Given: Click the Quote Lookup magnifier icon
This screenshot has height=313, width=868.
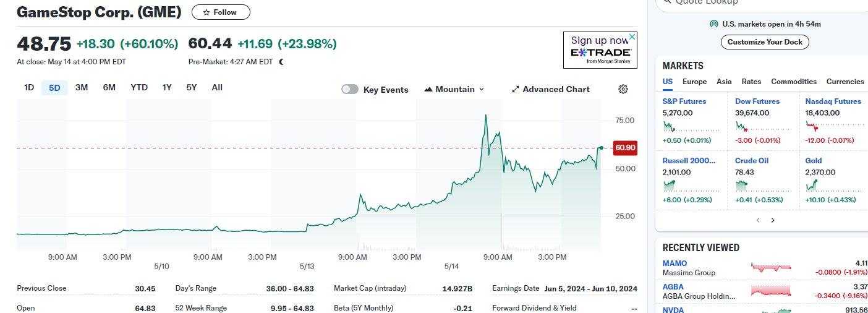Looking at the screenshot, I should 666,2.
